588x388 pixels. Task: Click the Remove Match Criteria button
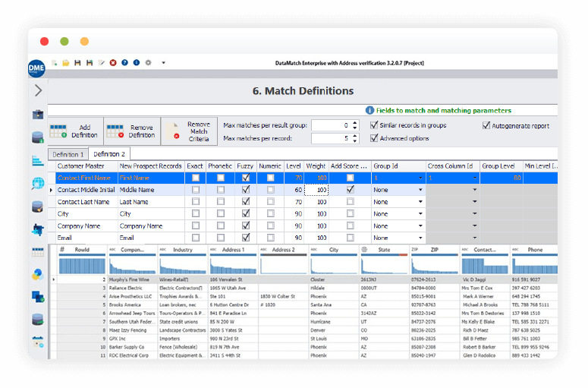coord(187,131)
